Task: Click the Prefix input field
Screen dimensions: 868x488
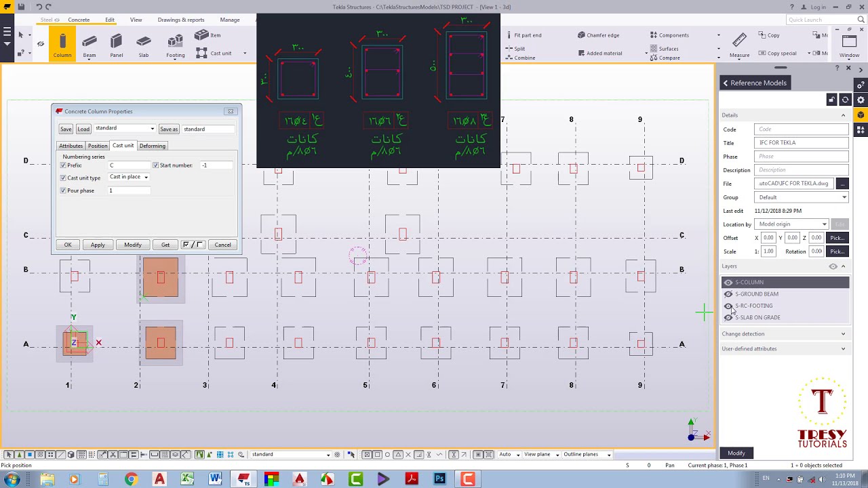Action: 129,165
